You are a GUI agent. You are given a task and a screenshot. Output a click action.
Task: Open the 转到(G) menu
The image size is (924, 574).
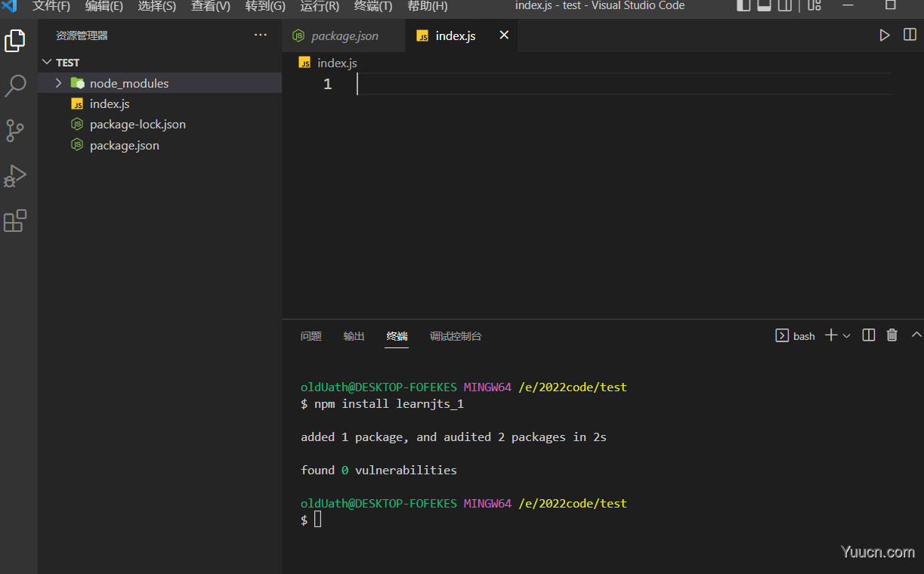[265, 6]
